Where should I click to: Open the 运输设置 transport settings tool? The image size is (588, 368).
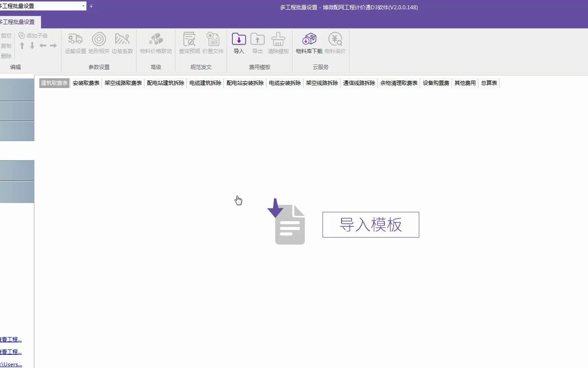point(75,42)
